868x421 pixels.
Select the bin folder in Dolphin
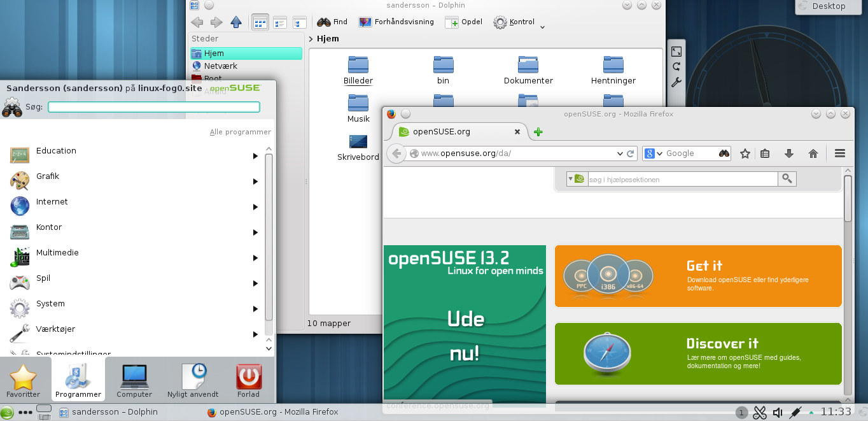(x=444, y=70)
